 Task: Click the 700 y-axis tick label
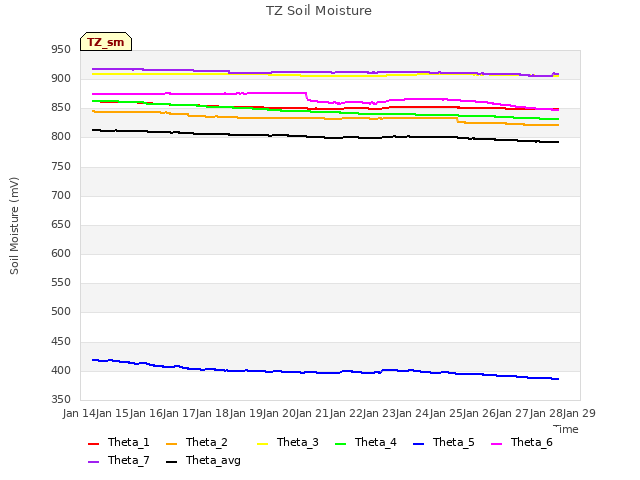tap(61, 196)
